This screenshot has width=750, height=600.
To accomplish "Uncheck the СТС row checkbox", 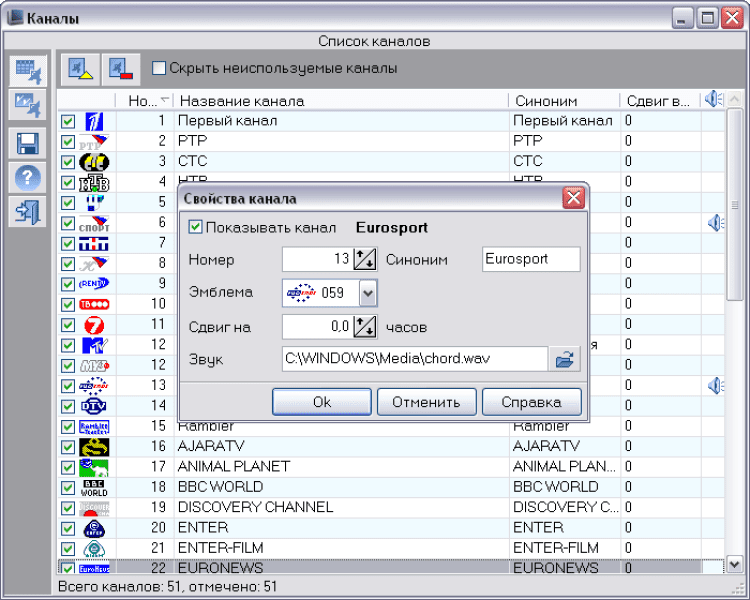I will pyautogui.click(x=68, y=162).
